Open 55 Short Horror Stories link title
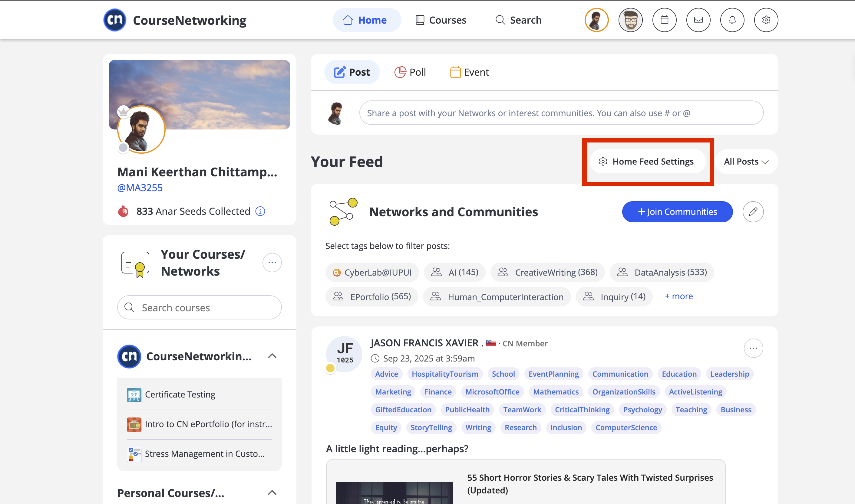The width and height of the screenshot is (855, 504). (590, 484)
